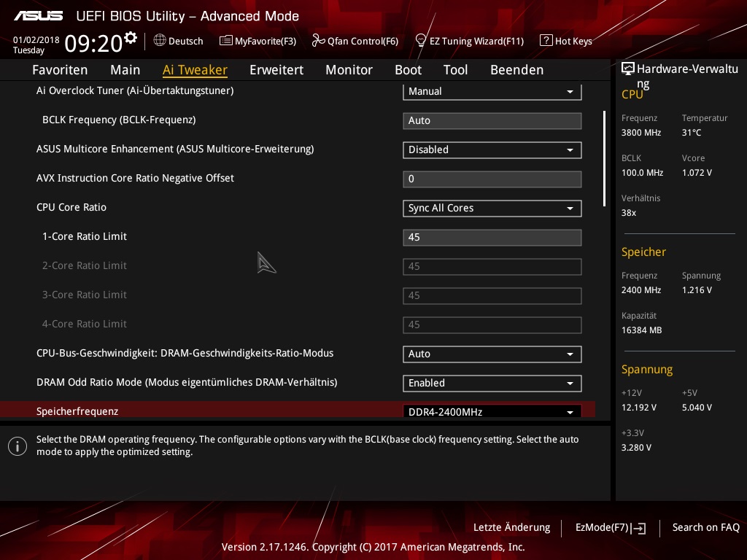747x560 pixels.
Task: Click the 4-Core Ratio Limit field
Action: [x=492, y=324]
